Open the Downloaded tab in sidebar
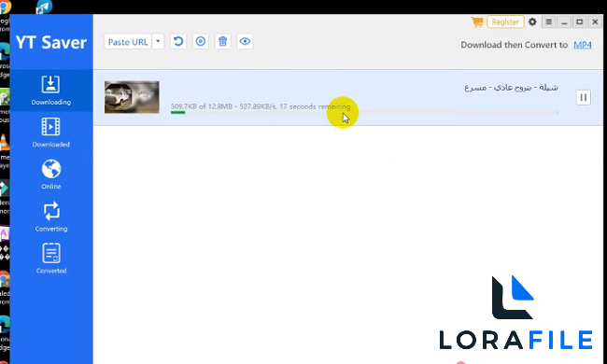Screen dimensions: 607x364 click(x=51, y=133)
